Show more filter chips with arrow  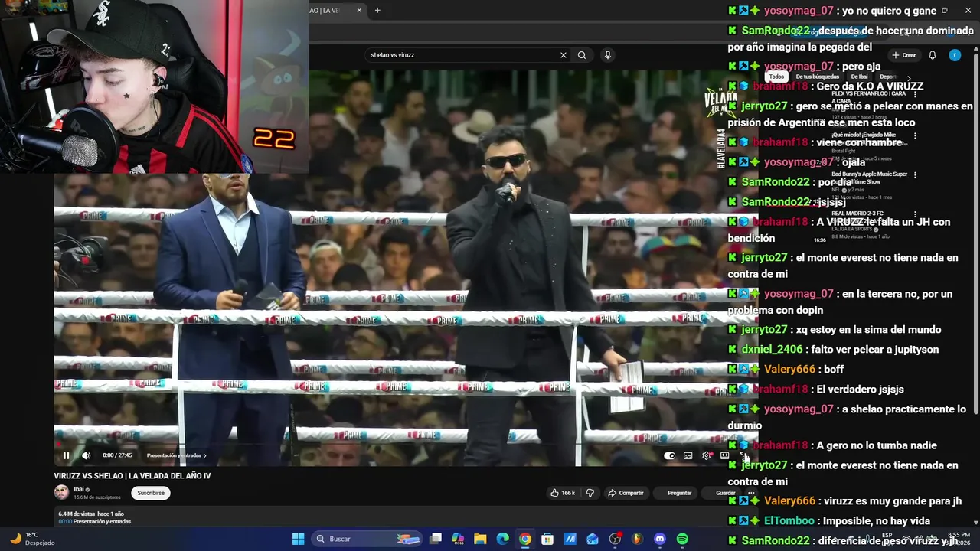(909, 77)
